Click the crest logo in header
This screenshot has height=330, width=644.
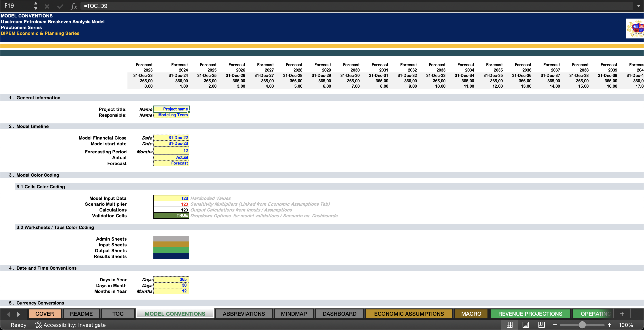pyautogui.click(x=635, y=28)
